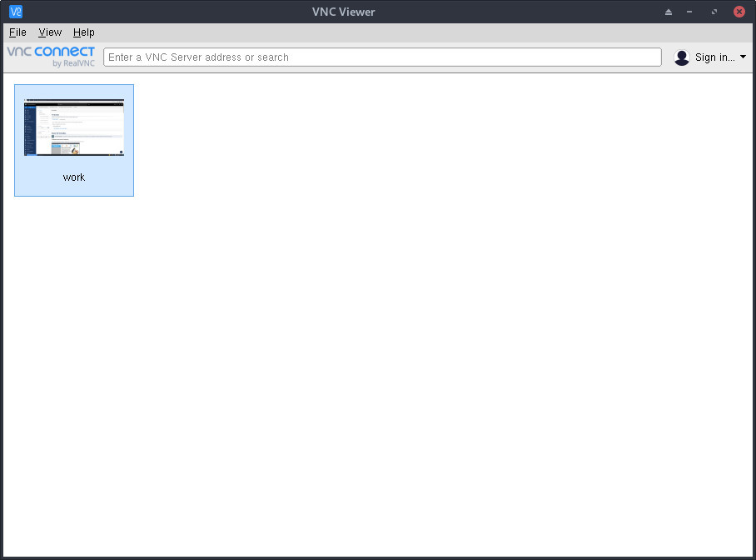Click the keep-above eject-style title bar icon

click(669, 12)
